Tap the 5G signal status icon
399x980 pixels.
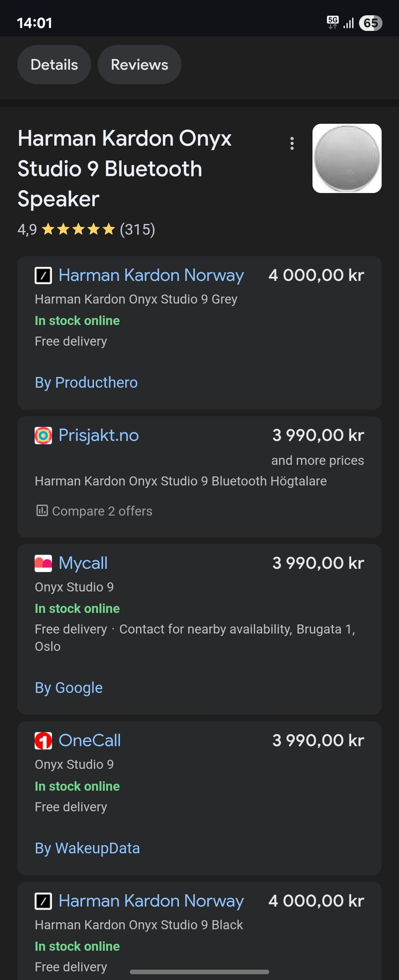[x=332, y=22]
